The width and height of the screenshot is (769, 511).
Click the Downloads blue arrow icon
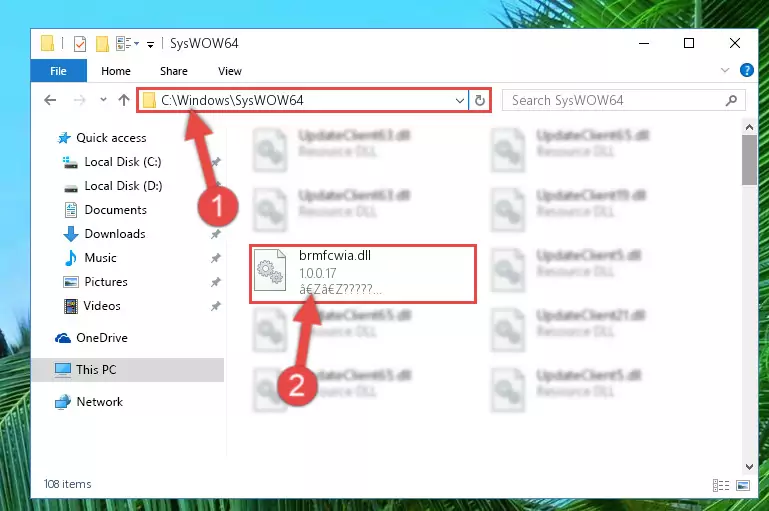[71, 234]
